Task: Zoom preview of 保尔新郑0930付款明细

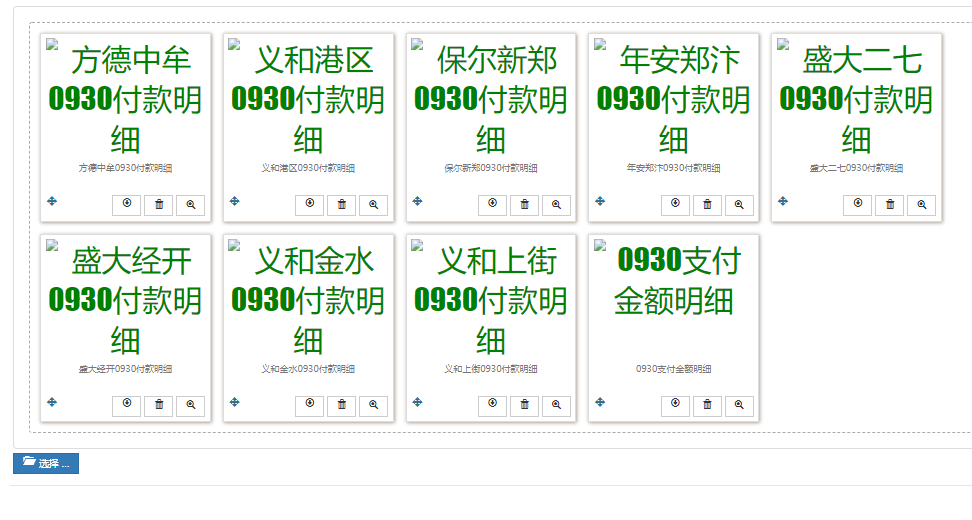Action: pos(557,205)
